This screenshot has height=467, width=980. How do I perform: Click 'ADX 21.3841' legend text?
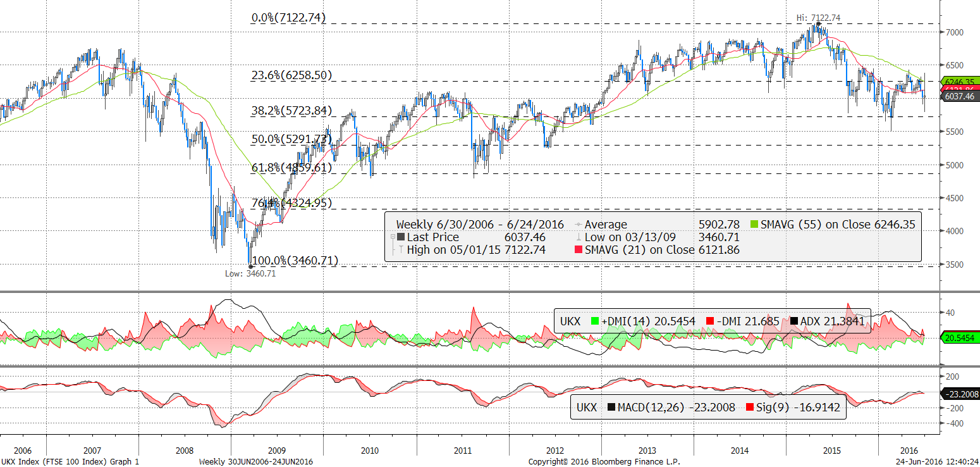pyautogui.click(x=833, y=321)
